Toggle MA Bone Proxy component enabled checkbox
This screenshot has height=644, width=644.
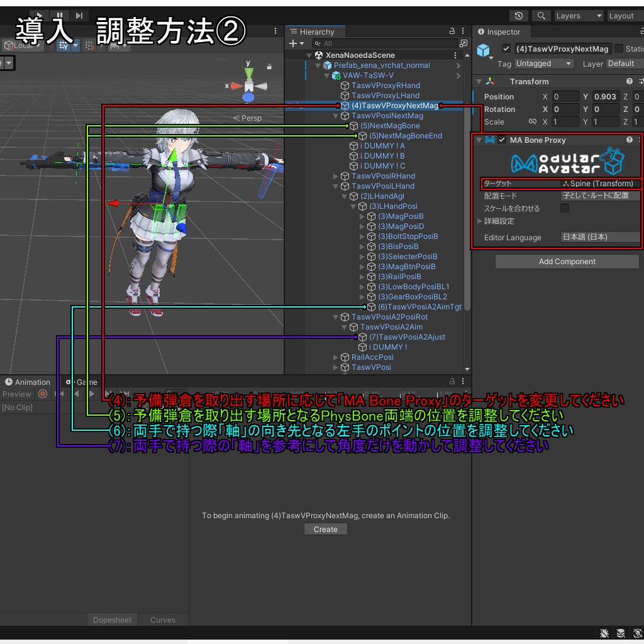click(x=502, y=140)
